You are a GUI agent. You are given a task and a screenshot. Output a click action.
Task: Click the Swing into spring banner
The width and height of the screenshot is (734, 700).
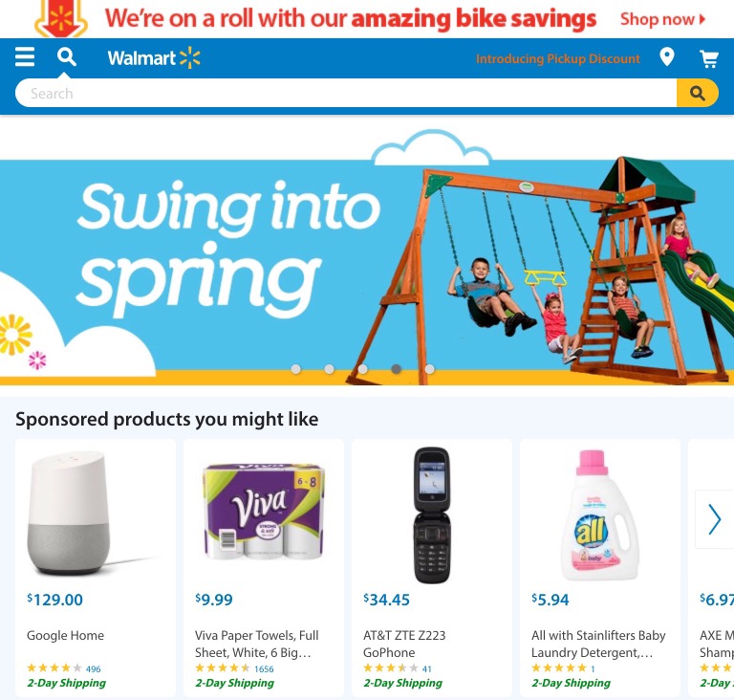367,262
